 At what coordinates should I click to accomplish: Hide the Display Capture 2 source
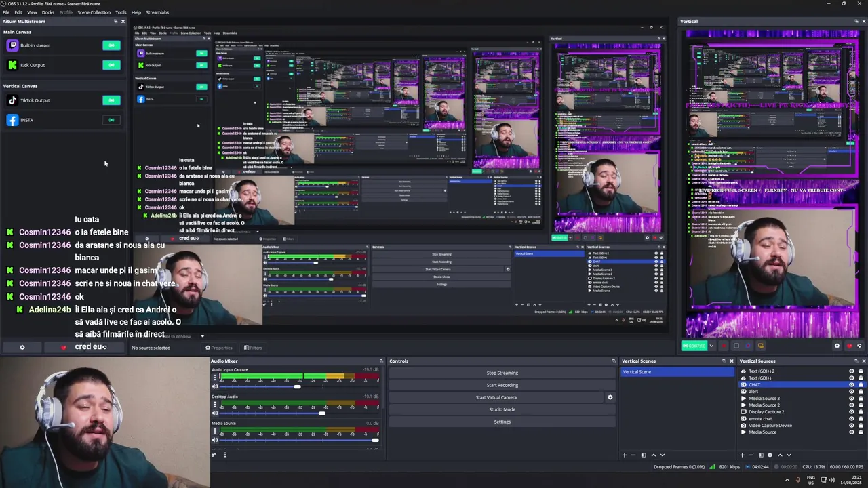tap(852, 412)
